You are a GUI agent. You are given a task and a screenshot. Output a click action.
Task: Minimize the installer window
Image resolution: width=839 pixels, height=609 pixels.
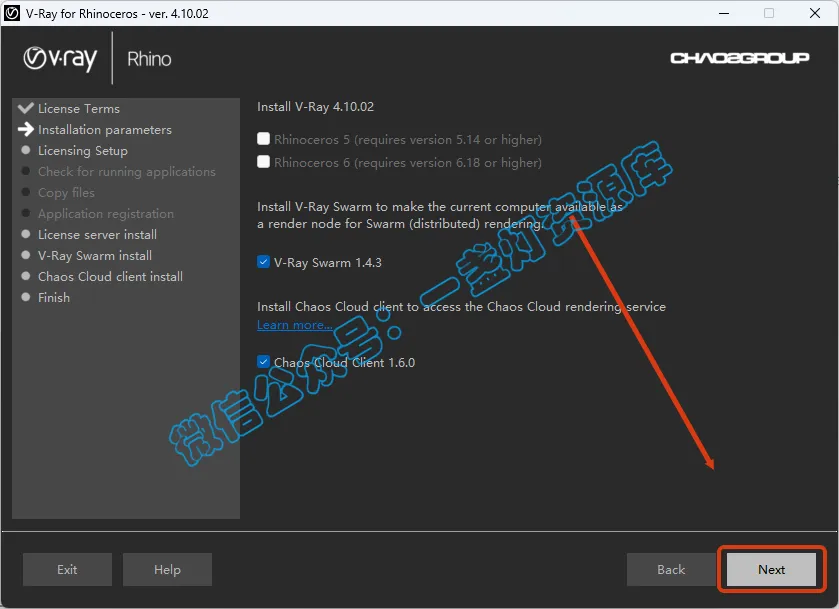tap(724, 13)
